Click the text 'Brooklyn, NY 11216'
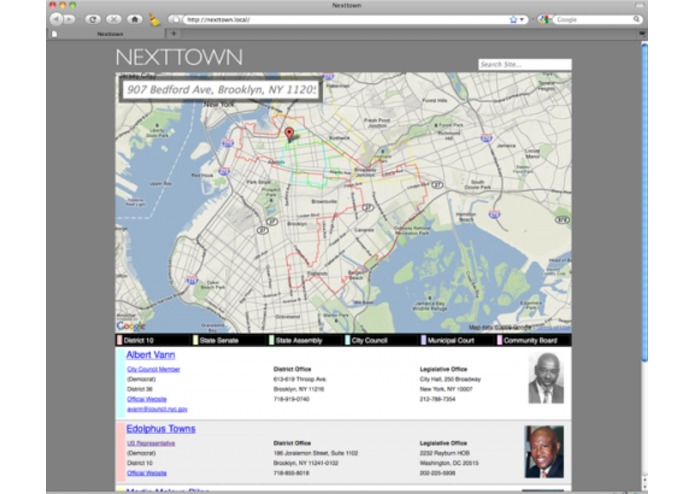Viewport: 695px width, 494px height. click(299, 389)
